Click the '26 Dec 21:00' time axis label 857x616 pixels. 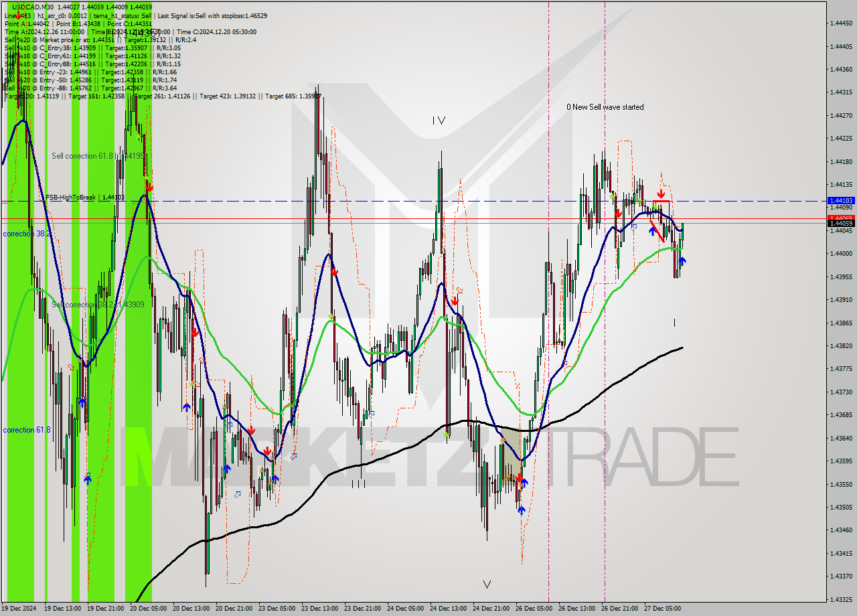coord(620,609)
